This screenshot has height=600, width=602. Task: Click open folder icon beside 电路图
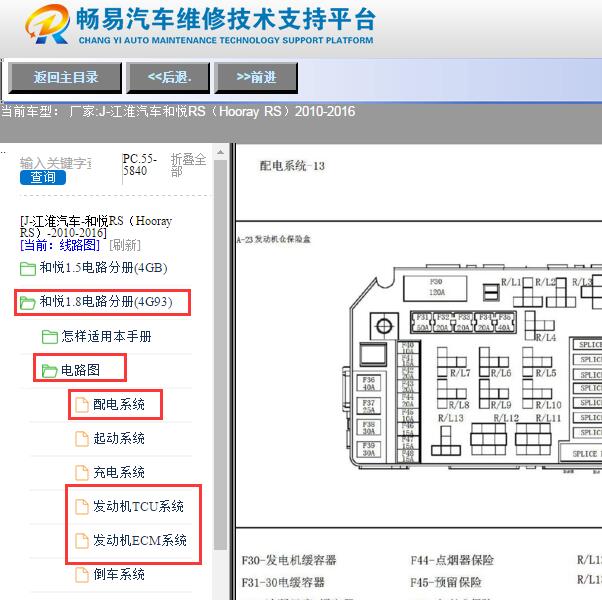(x=50, y=371)
